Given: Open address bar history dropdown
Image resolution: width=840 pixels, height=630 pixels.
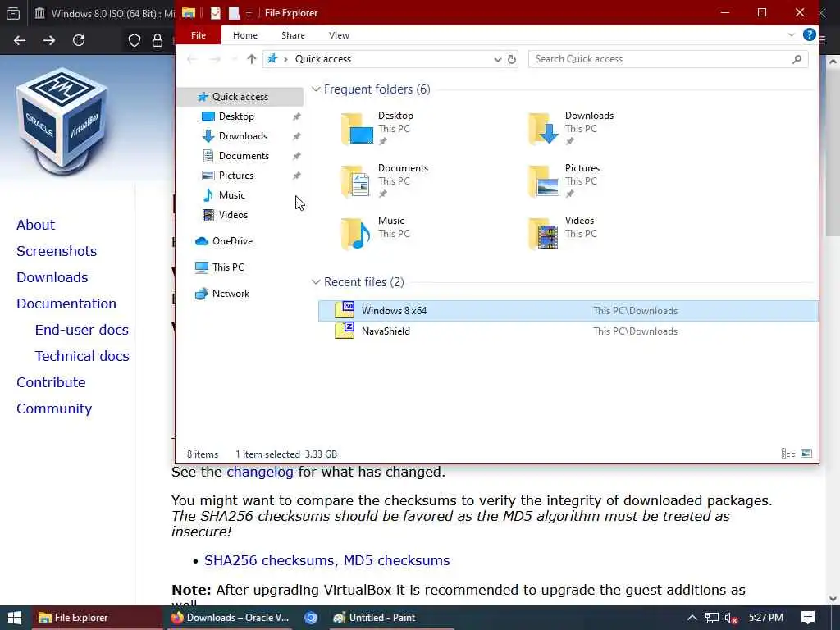Looking at the screenshot, I should click(x=497, y=59).
